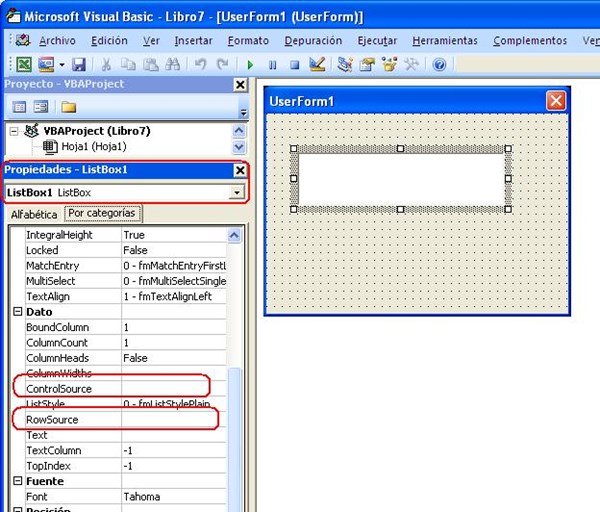The height and width of the screenshot is (512, 600).
Task: Close the Proyecto - VBAProject panel
Action: point(240,85)
